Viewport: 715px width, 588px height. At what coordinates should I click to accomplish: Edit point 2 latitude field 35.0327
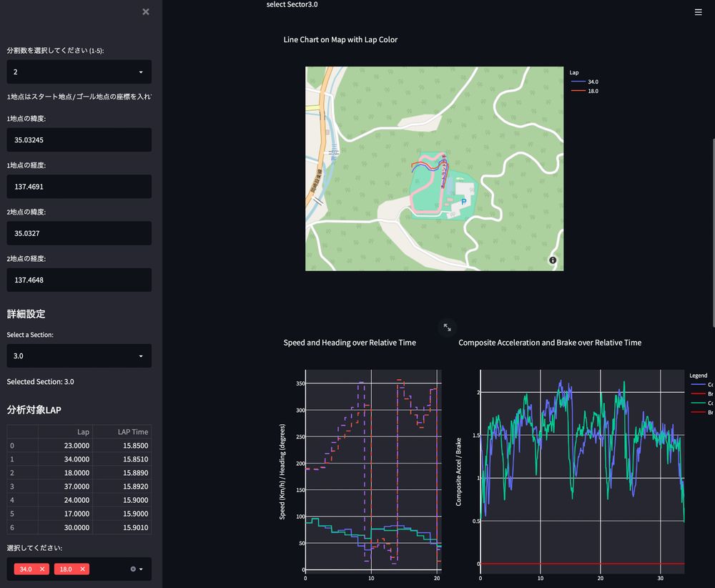tap(79, 233)
